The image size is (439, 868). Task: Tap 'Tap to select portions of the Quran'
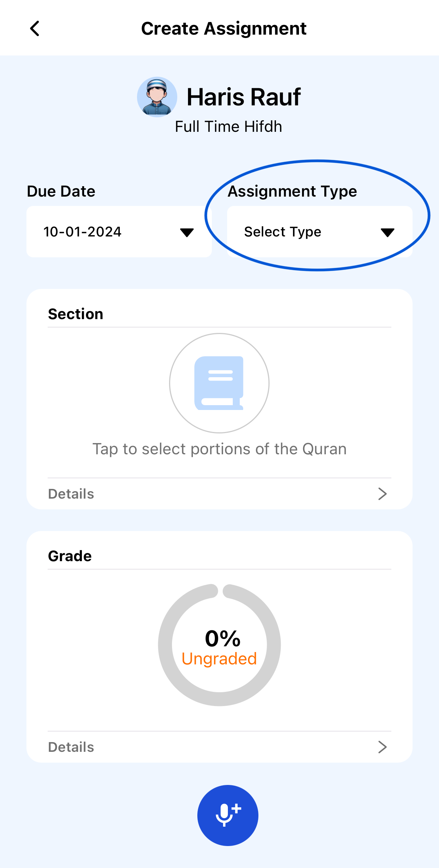219,449
